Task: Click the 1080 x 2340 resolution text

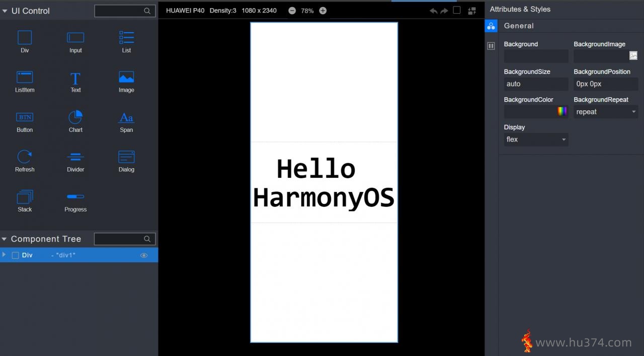Action: pyautogui.click(x=259, y=11)
